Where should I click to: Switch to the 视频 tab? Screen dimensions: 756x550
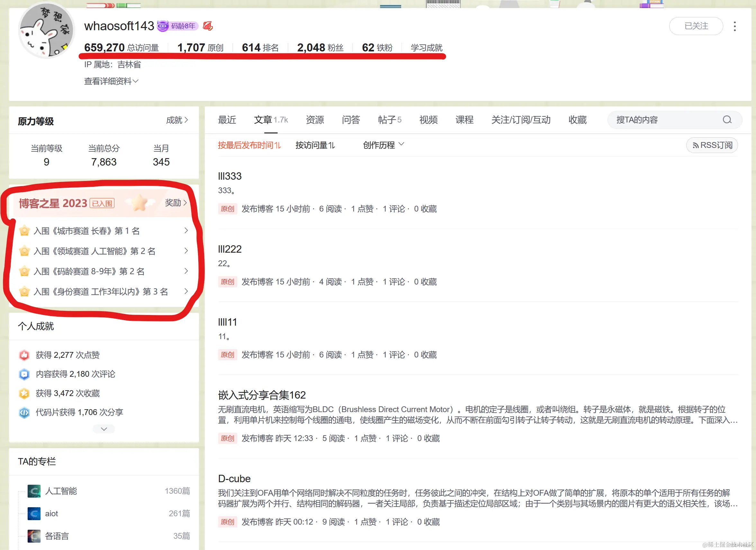click(428, 120)
